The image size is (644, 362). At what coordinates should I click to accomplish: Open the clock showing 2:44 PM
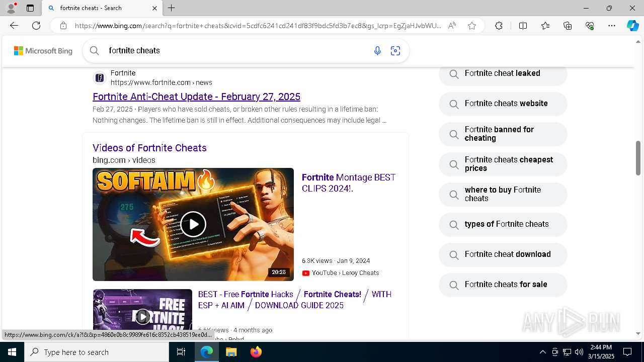pyautogui.click(x=601, y=352)
